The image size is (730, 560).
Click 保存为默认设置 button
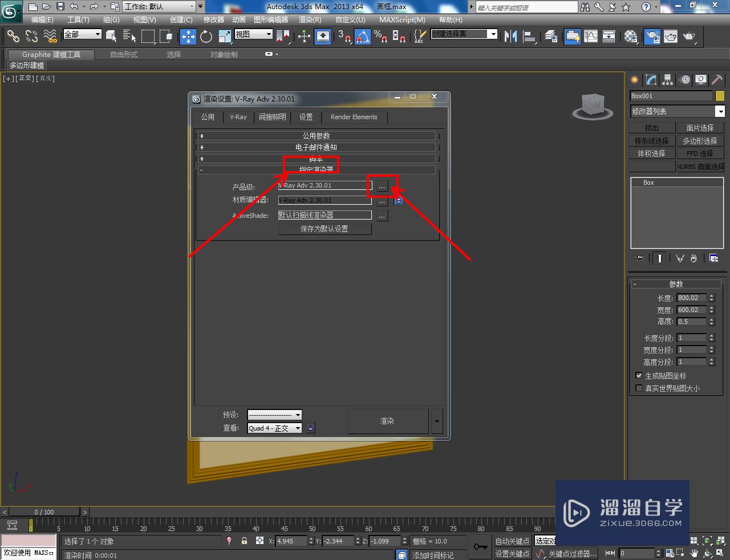pyautogui.click(x=325, y=229)
